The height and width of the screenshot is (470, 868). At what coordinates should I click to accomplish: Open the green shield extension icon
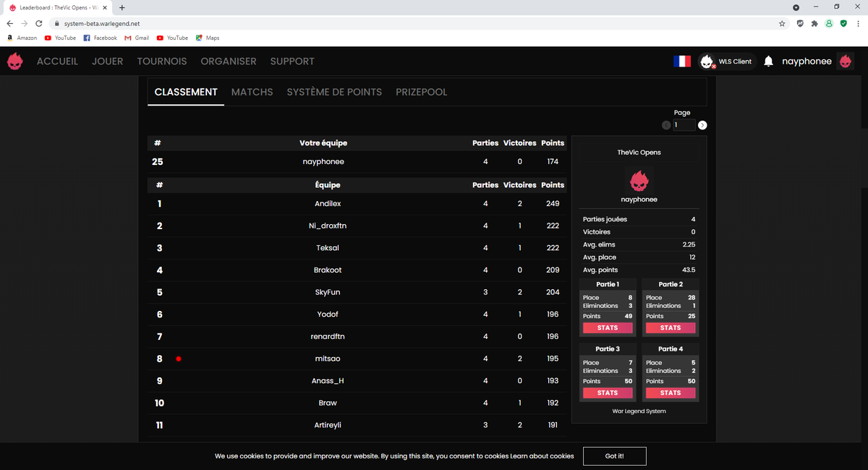843,23
